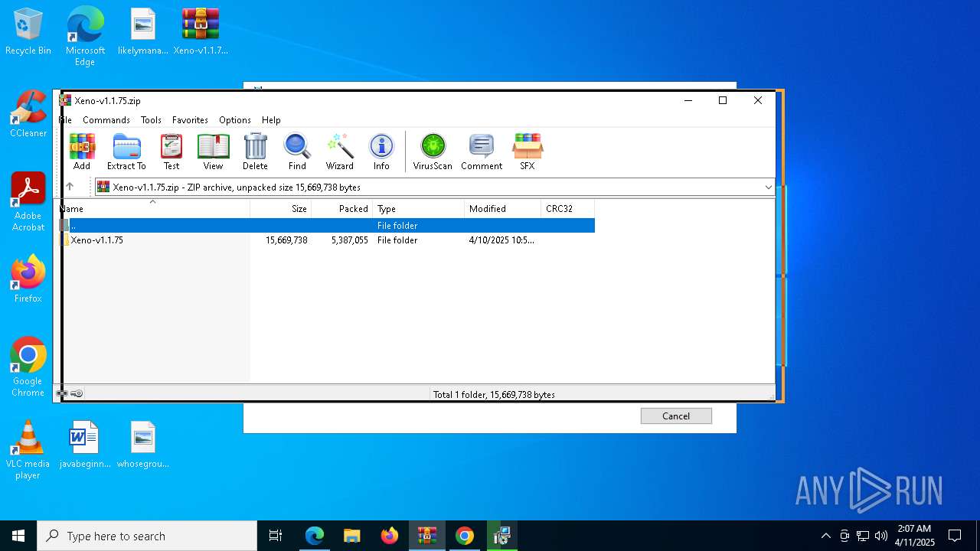Open the Help menu
Screen dimensions: 980x551
pos(271,120)
